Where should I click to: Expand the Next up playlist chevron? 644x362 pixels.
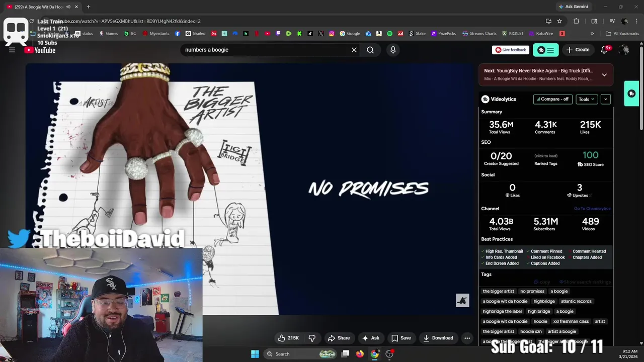point(604,75)
